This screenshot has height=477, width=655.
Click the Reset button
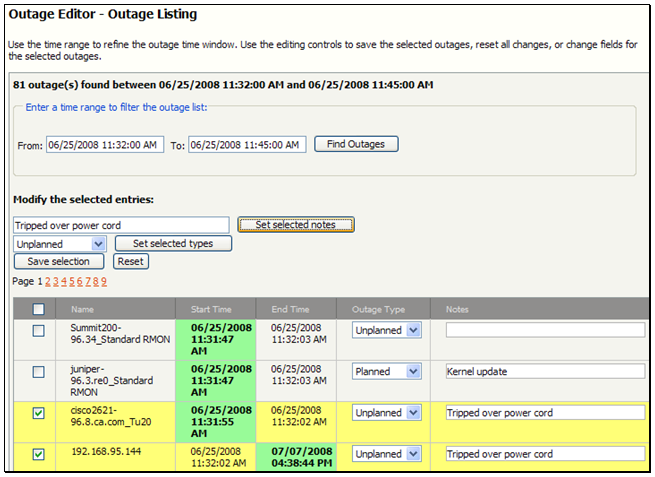tap(131, 261)
